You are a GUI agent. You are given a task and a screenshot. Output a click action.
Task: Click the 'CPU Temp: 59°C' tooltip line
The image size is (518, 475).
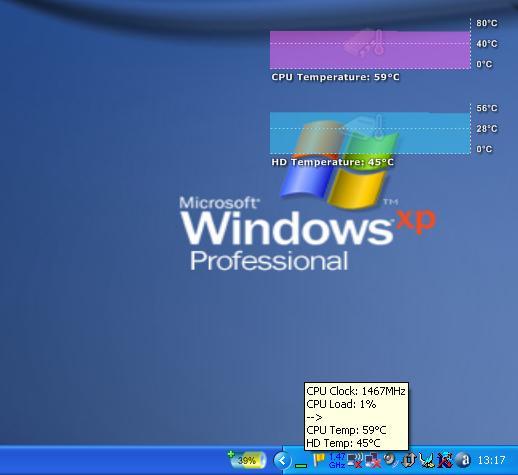346,430
